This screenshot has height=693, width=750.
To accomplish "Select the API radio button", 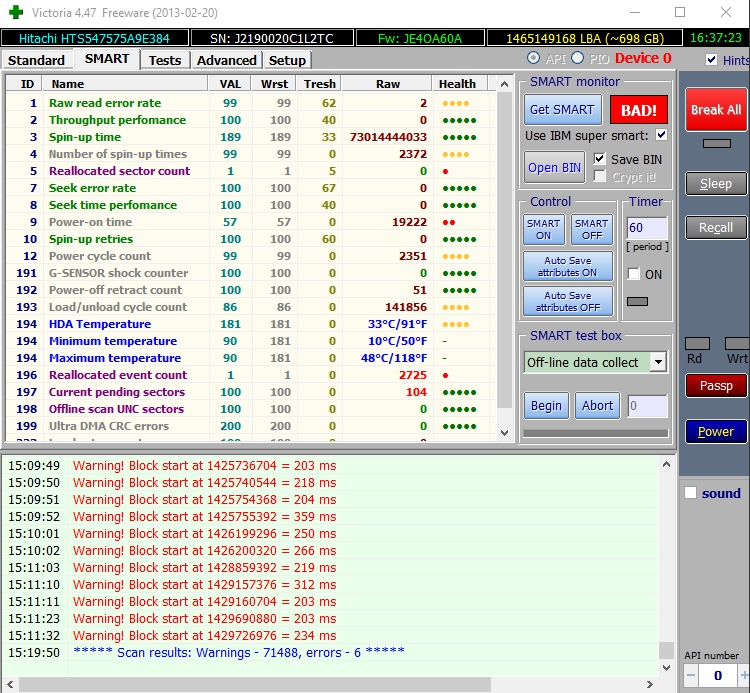I will (533, 58).
